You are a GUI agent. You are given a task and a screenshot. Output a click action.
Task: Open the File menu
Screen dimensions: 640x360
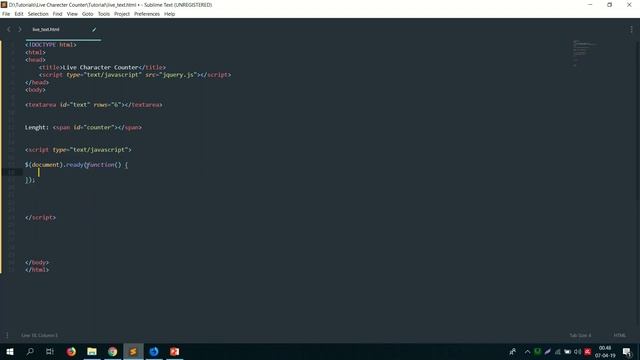click(6, 14)
